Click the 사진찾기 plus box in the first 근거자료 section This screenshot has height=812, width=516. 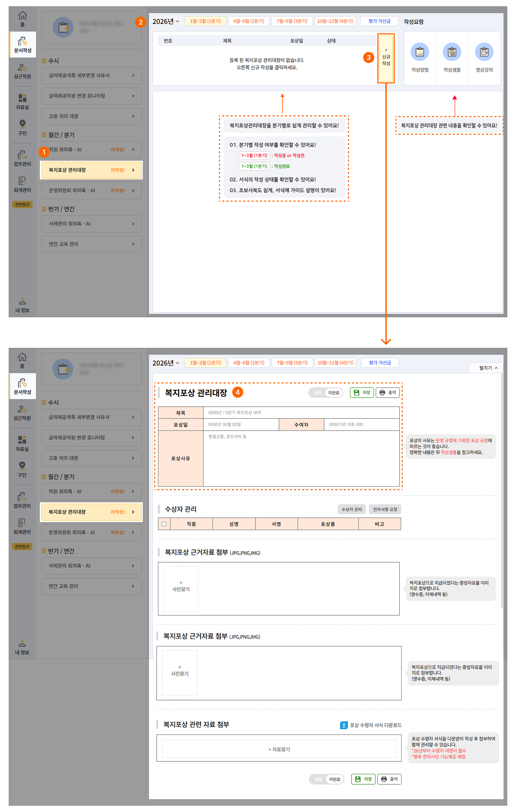(181, 588)
